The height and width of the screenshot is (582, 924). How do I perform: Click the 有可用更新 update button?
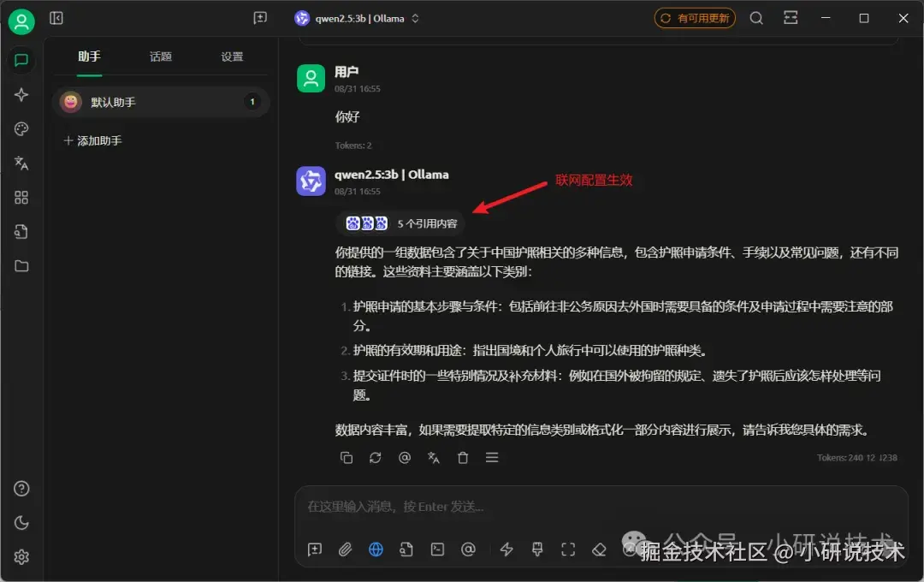coord(695,18)
